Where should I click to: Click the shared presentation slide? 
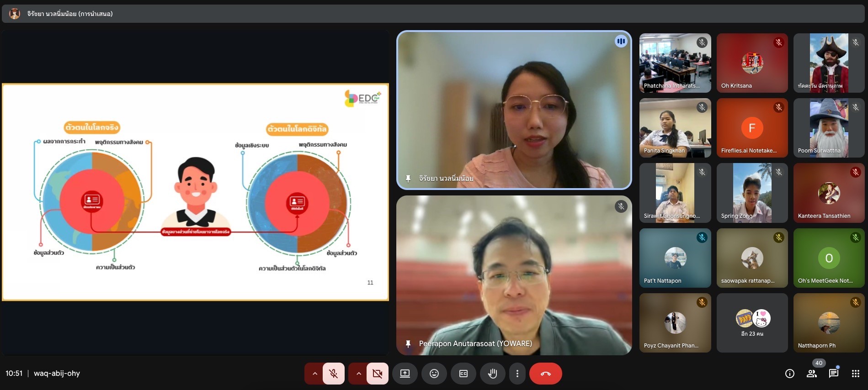point(196,192)
